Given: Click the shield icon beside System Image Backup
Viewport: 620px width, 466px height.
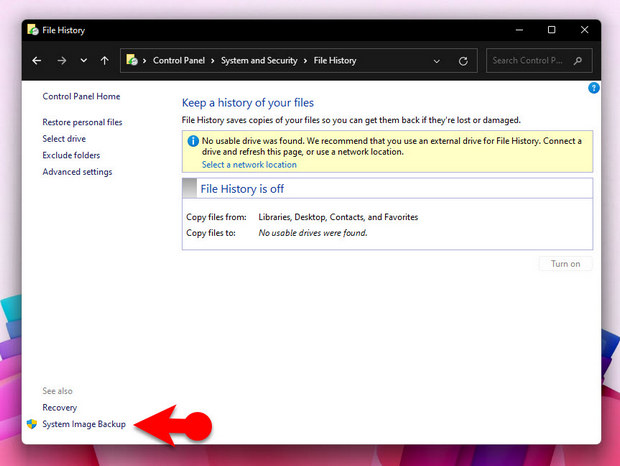Looking at the screenshot, I should 32,424.
